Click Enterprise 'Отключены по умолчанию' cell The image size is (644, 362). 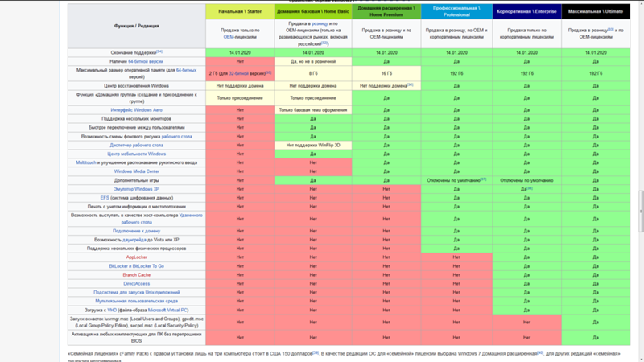tap(526, 180)
